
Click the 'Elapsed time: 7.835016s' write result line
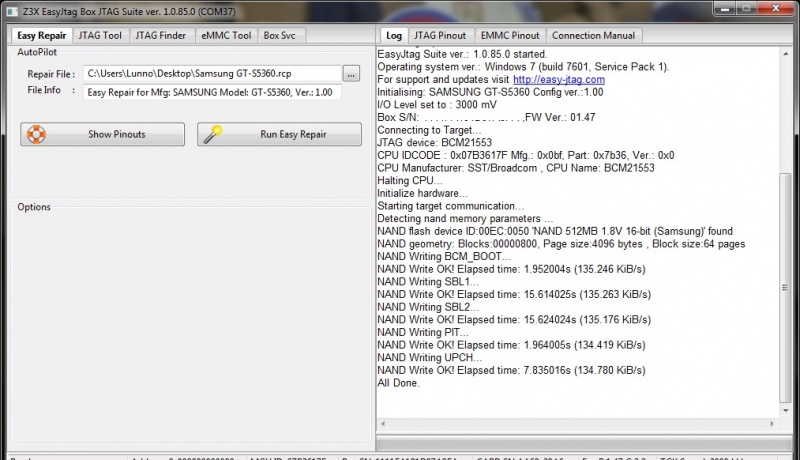click(x=511, y=370)
